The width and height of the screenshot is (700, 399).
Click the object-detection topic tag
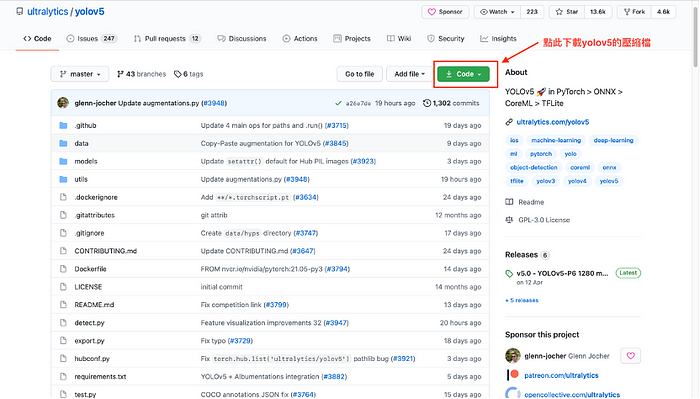tap(533, 167)
